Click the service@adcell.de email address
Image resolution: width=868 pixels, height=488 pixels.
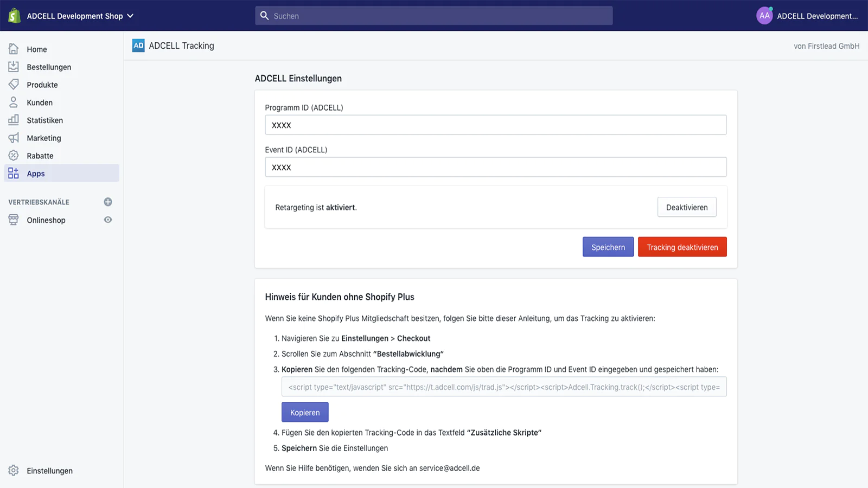[x=449, y=468]
